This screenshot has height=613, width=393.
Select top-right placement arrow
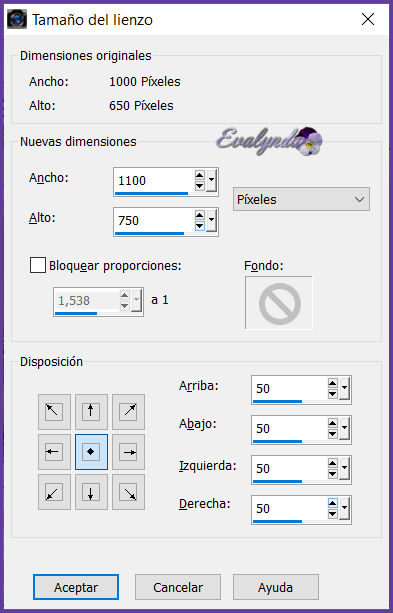[x=128, y=412]
